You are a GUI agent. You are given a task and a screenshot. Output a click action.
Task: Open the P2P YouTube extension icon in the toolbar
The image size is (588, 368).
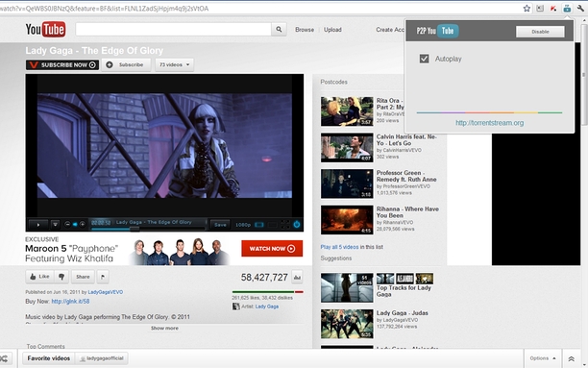567,9
